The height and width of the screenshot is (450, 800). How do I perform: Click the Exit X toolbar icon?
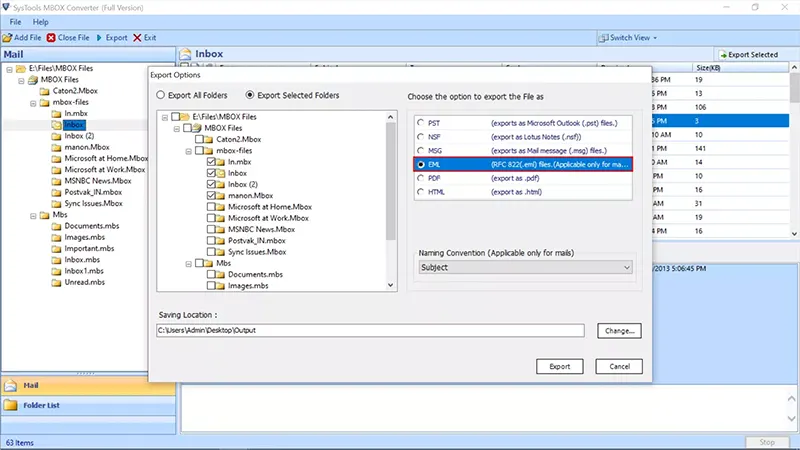(137, 38)
